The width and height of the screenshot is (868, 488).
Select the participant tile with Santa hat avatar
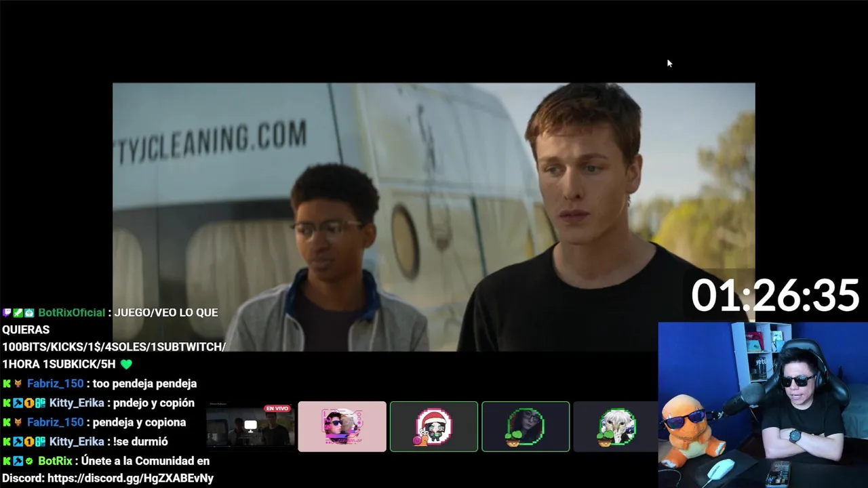(434, 426)
